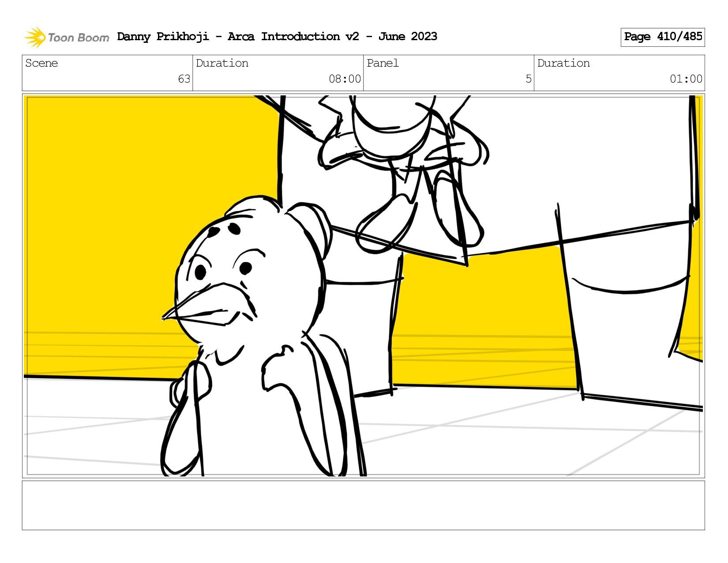Click the 'Scene' label

[x=41, y=63]
